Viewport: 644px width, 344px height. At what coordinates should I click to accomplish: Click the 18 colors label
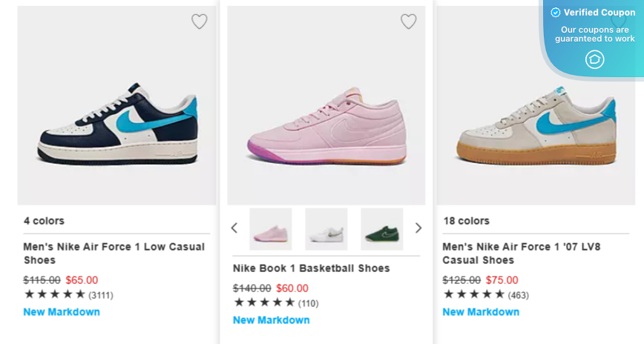coord(466,221)
